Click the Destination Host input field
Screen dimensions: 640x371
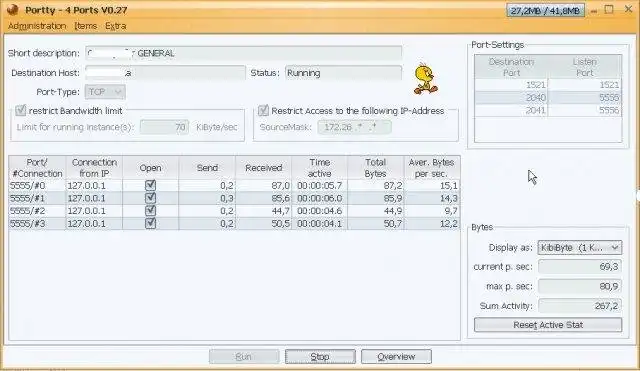click(165, 73)
